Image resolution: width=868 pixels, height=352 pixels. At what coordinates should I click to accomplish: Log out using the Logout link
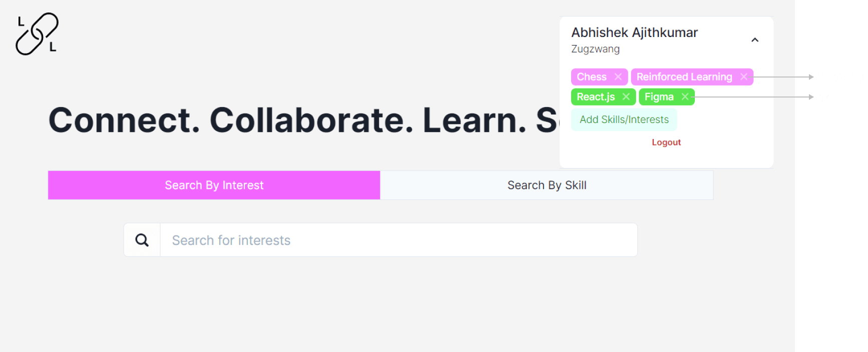[666, 142]
